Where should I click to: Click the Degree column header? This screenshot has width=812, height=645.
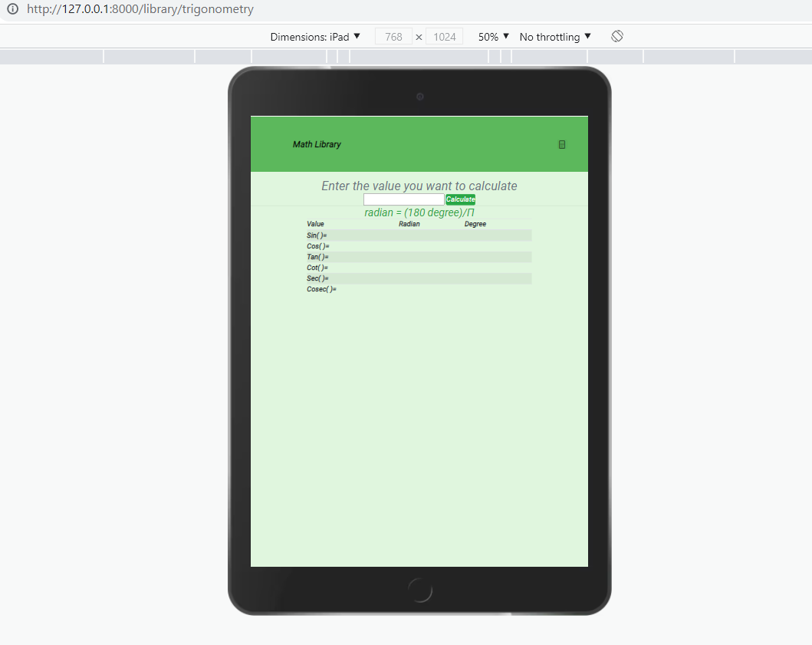pyautogui.click(x=475, y=224)
